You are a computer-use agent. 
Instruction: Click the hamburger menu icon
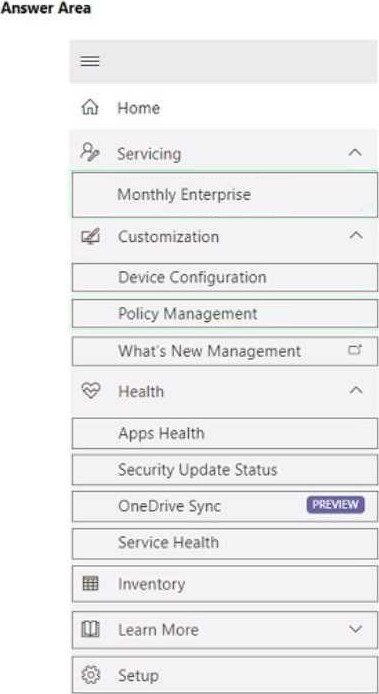[x=90, y=61]
